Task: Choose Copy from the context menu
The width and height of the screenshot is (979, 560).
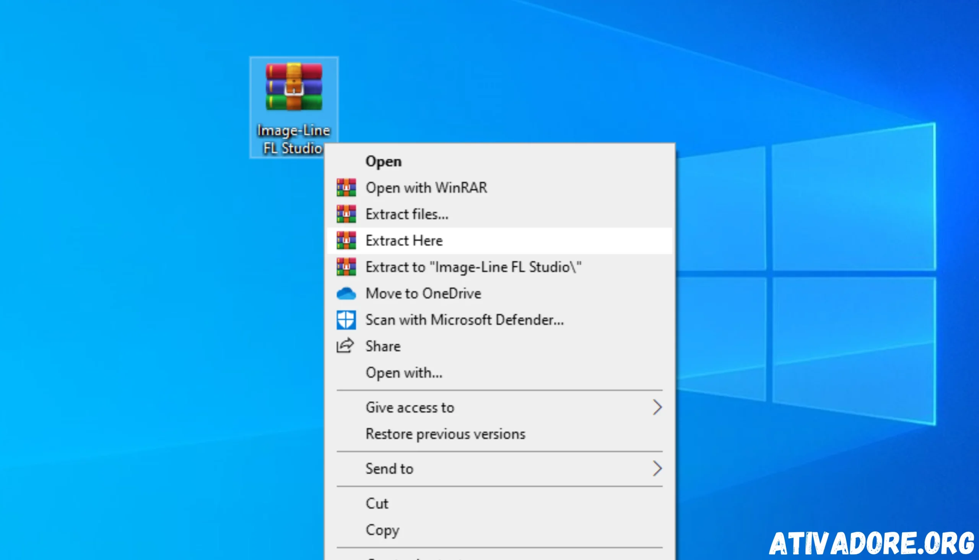Action: (x=500, y=530)
